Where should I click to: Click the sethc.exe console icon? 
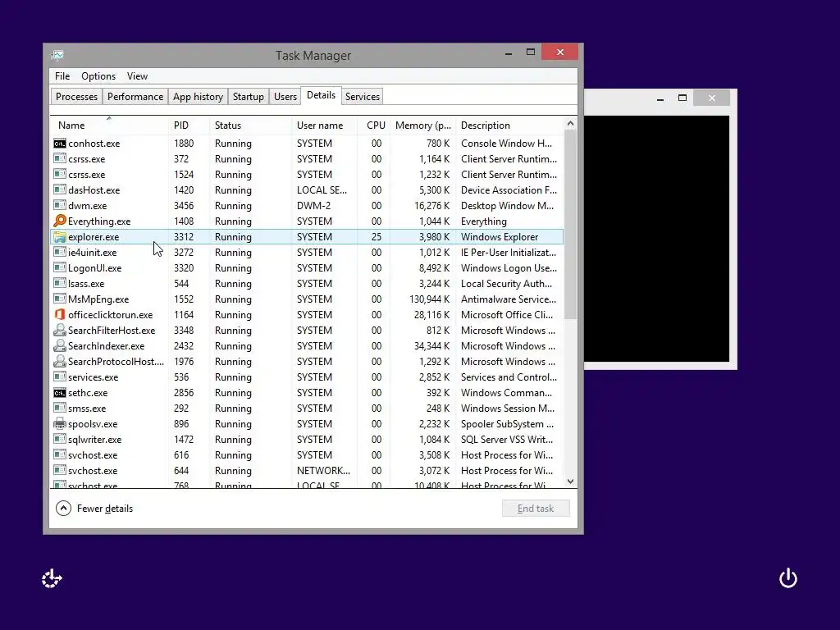(x=59, y=393)
